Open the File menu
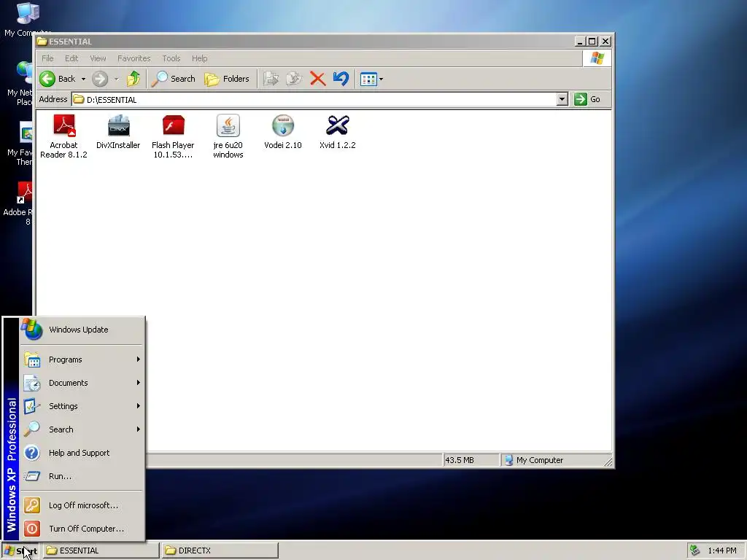 pyautogui.click(x=47, y=58)
